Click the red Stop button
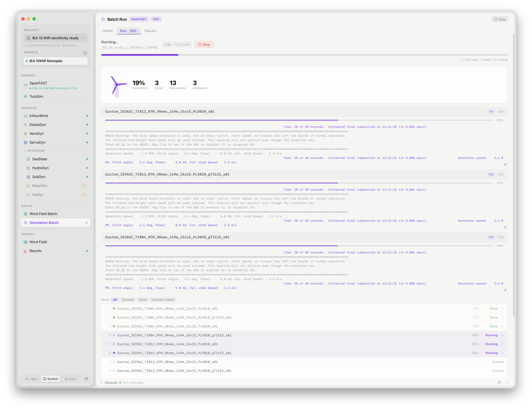 click(204, 45)
